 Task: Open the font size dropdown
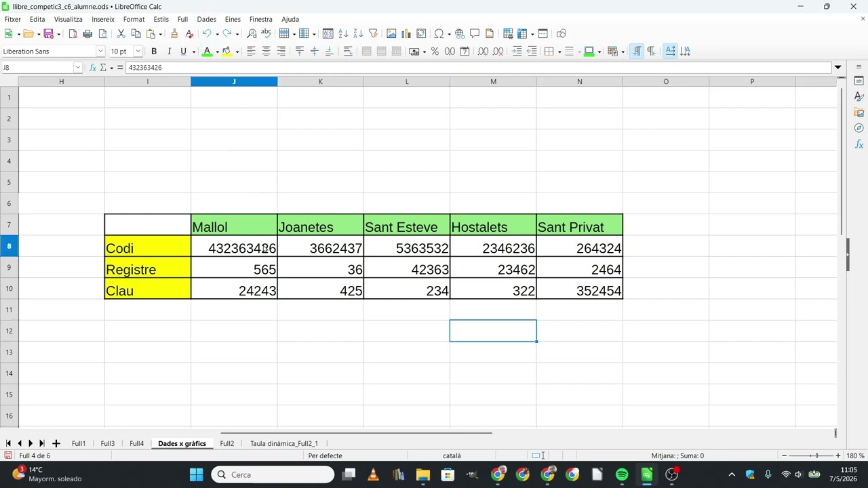click(138, 52)
